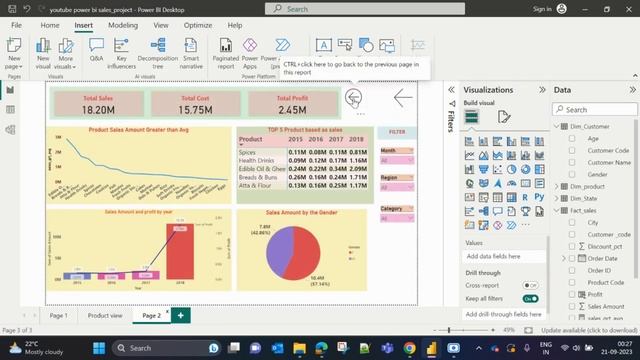Check the Customer Code field
This screenshot has width=640, height=360.
point(572,150)
